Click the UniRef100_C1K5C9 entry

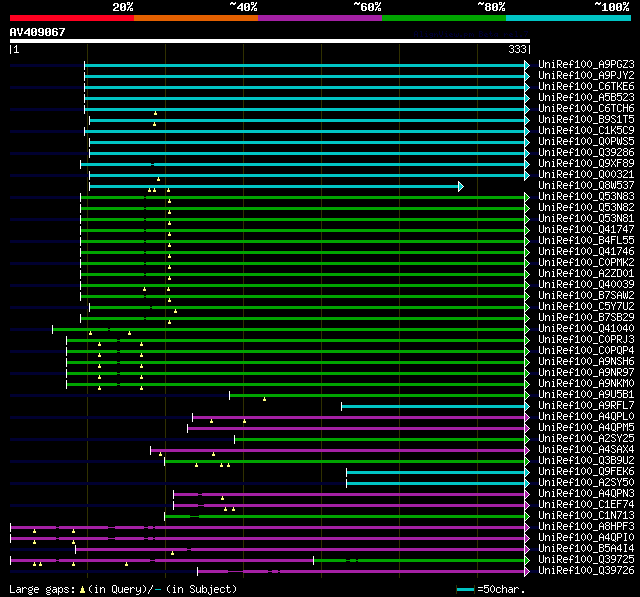[x=586, y=131]
